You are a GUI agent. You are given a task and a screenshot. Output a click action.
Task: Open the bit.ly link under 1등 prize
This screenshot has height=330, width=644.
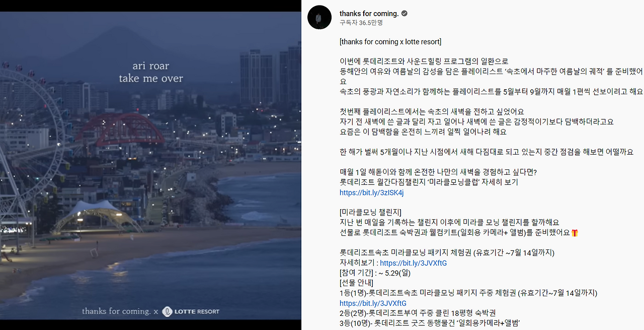(373, 303)
